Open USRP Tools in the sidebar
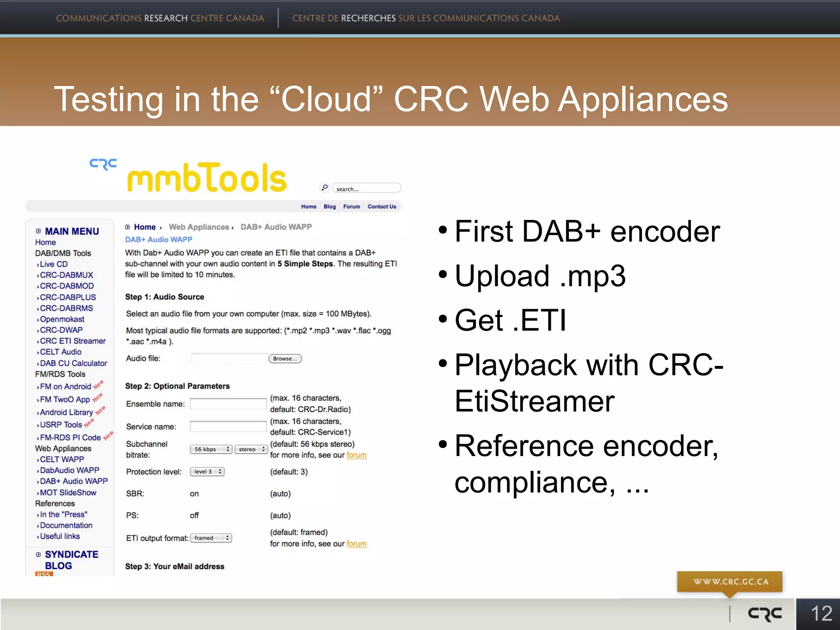This screenshot has width=840, height=630. [61, 425]
